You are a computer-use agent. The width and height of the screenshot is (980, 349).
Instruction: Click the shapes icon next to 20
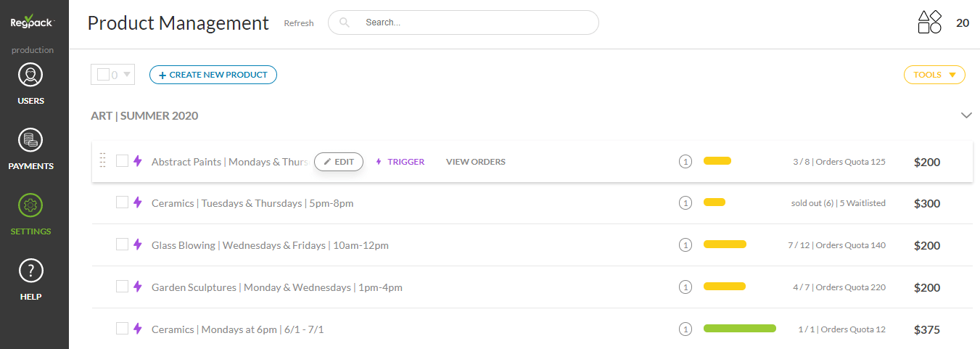[x=929, y=22]
